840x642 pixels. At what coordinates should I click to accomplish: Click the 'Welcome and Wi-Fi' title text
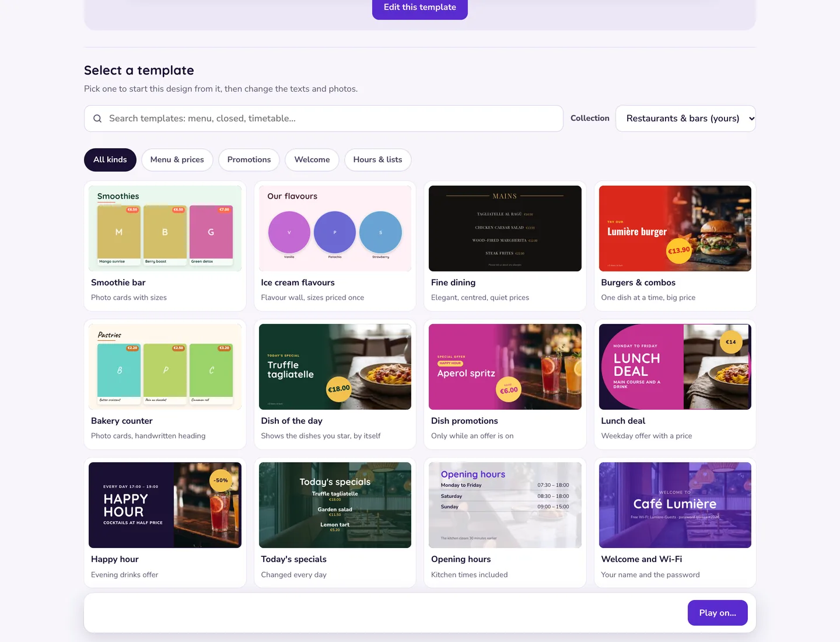click(x=642, y=559)
